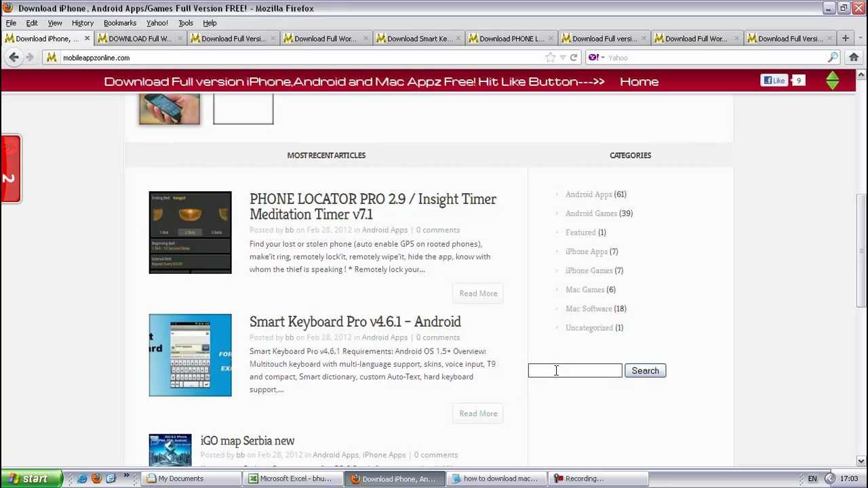The width and height of the screenshot is (868, 488).
Task: Open the History menu
Action: 83,23
